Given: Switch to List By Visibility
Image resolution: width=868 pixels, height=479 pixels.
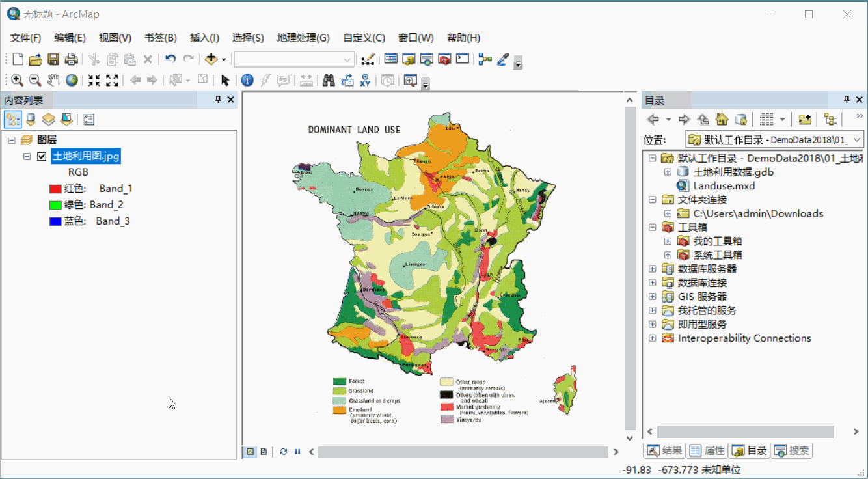Looking at the screenshot, I should click(48, 119).
